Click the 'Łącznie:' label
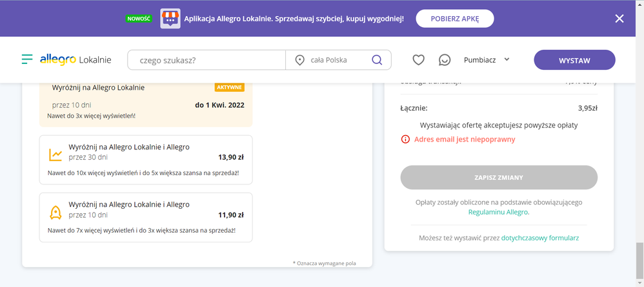Screen dimensions: 644x287 pyautogui.click(x=414, y=109)
